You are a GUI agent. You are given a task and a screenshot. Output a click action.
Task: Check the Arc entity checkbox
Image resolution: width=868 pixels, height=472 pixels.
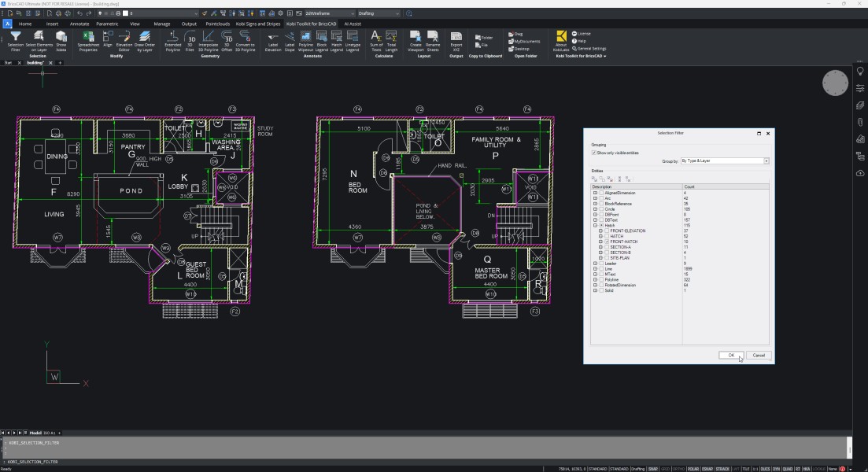(x=601, y=198)
